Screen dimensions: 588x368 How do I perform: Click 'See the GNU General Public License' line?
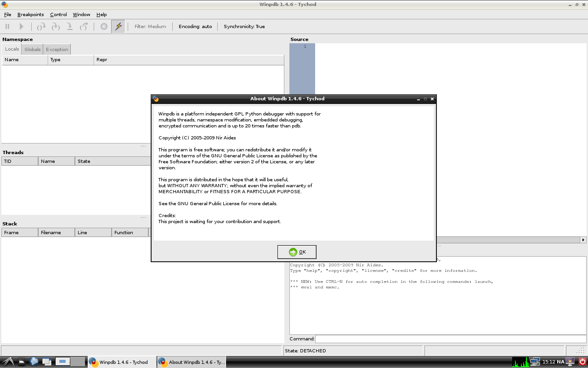tap(218, 204)
